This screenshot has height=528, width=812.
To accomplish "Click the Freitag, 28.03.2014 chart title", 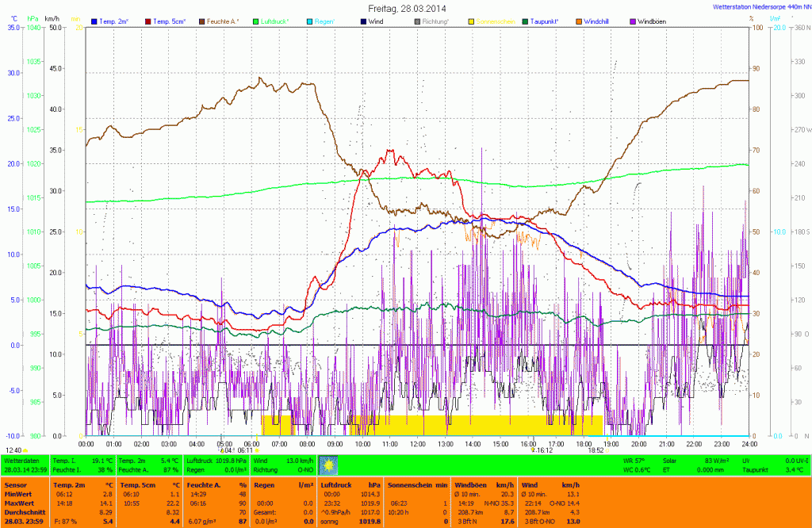I will pos(407,7).
